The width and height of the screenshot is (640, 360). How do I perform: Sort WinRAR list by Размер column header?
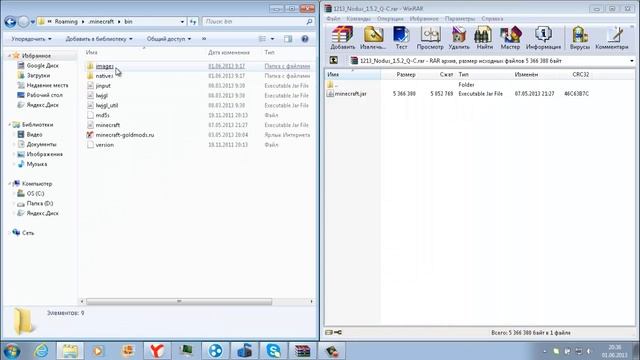click(x=406, y=75)
